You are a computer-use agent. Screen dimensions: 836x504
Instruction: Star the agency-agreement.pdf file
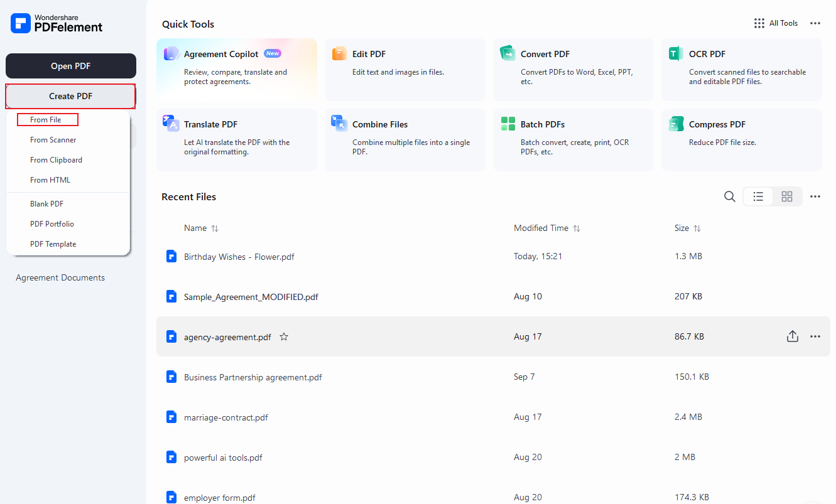284,336
